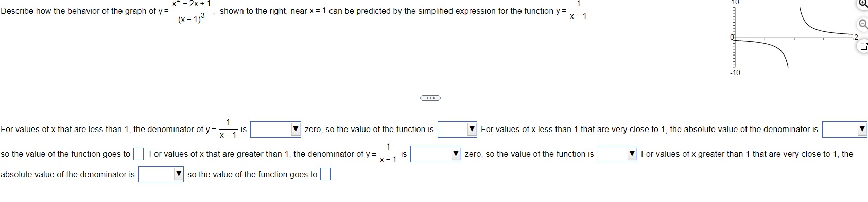
Task: Open first 'value of the function is' dropdown
Action: click(x=457, y=130)
